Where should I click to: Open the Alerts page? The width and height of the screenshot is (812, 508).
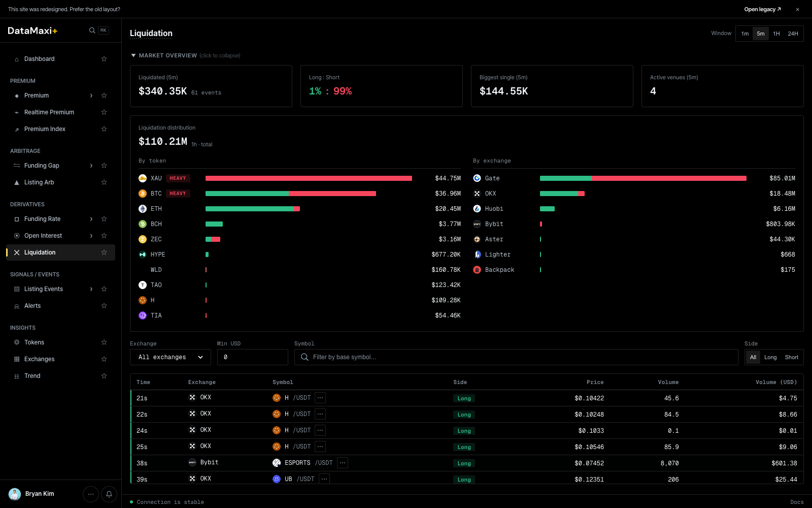pos(32,306)
